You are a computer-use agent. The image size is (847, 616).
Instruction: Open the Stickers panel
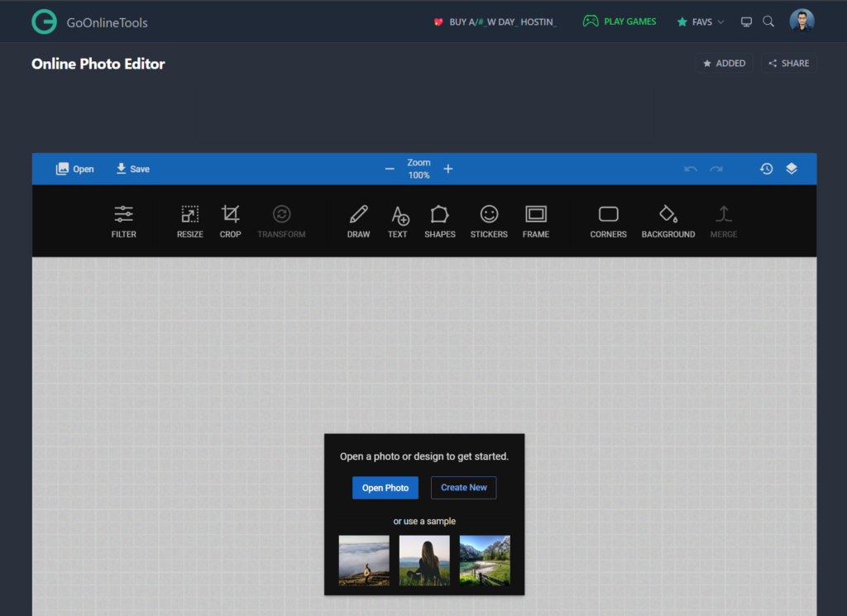tap(489, 220)
